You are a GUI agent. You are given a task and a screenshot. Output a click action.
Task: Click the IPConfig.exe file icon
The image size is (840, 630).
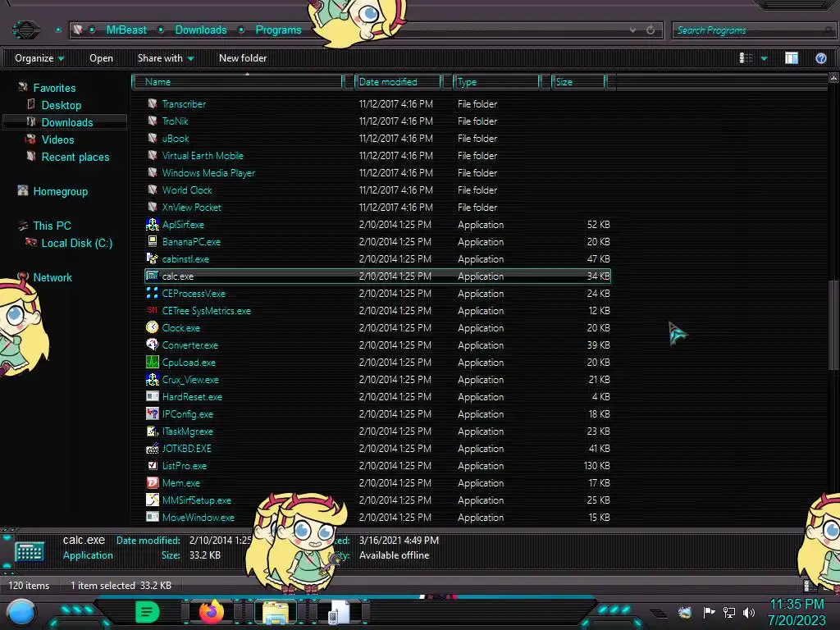(152, 413)
